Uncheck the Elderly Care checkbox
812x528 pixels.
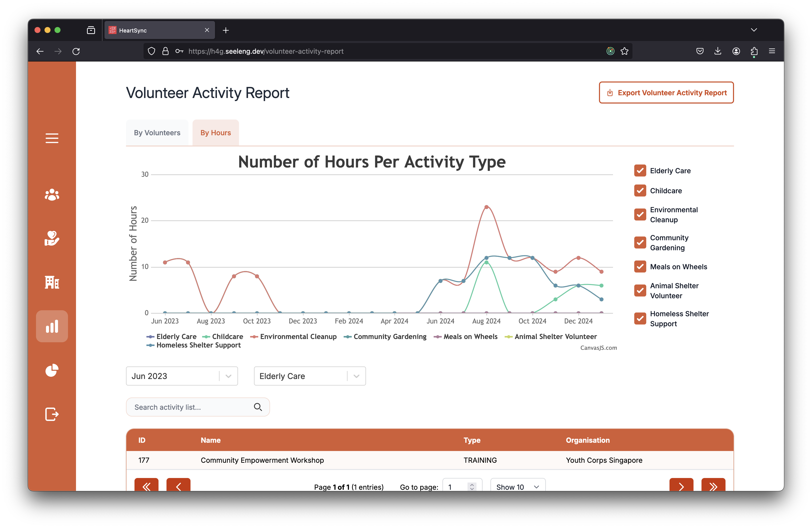point(640,170)
